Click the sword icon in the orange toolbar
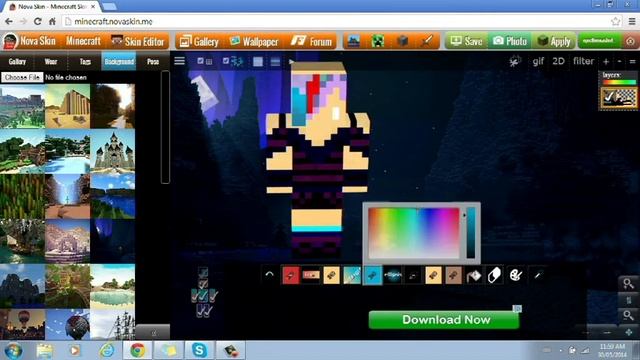The image size is (640, 360). (x=427, y=41)
